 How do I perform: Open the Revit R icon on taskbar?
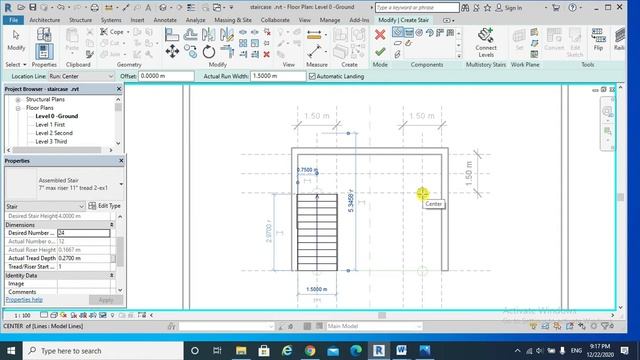point(379,350)
